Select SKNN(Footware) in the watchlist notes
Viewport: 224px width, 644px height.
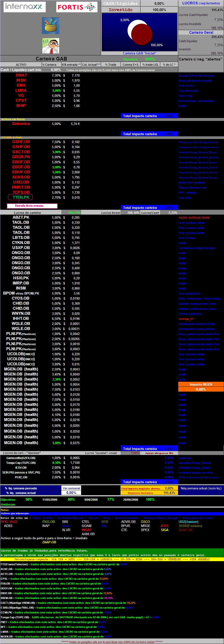click(x=191, y=526)
